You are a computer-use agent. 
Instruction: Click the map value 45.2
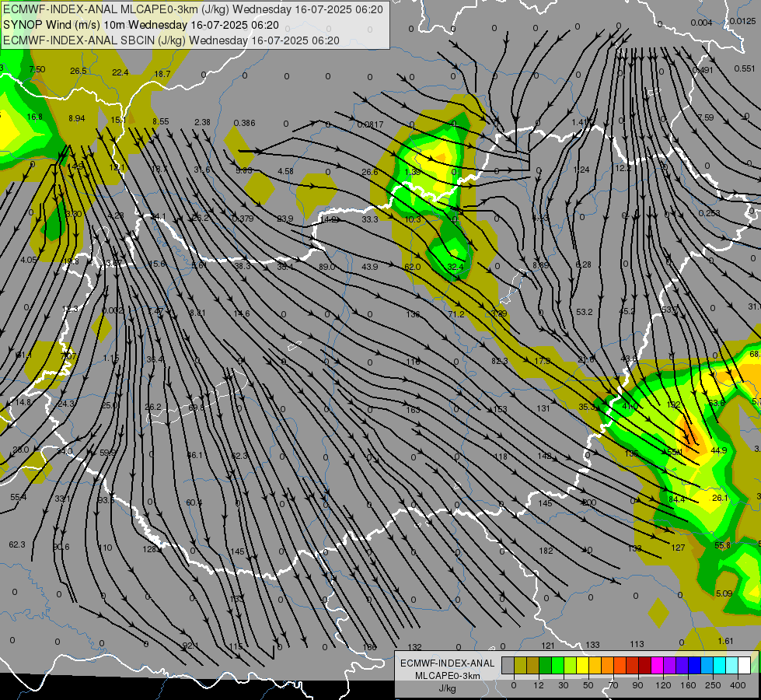pyautogui.click(x=627, y=311)
